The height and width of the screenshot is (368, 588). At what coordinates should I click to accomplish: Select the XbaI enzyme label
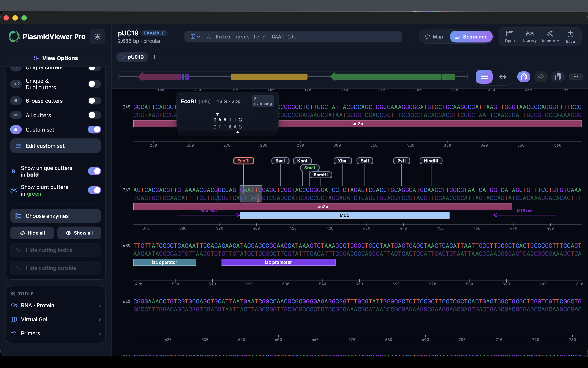pos(343,161)
